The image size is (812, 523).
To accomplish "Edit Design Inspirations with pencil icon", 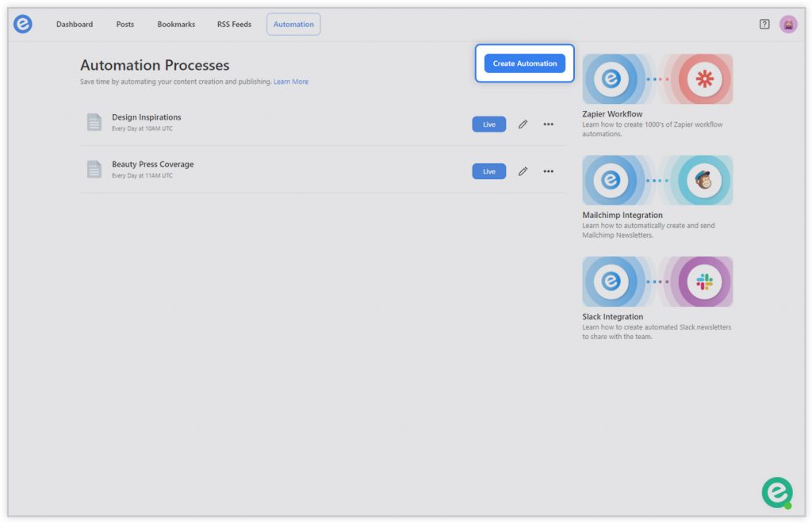I will (x=523, y=124).
